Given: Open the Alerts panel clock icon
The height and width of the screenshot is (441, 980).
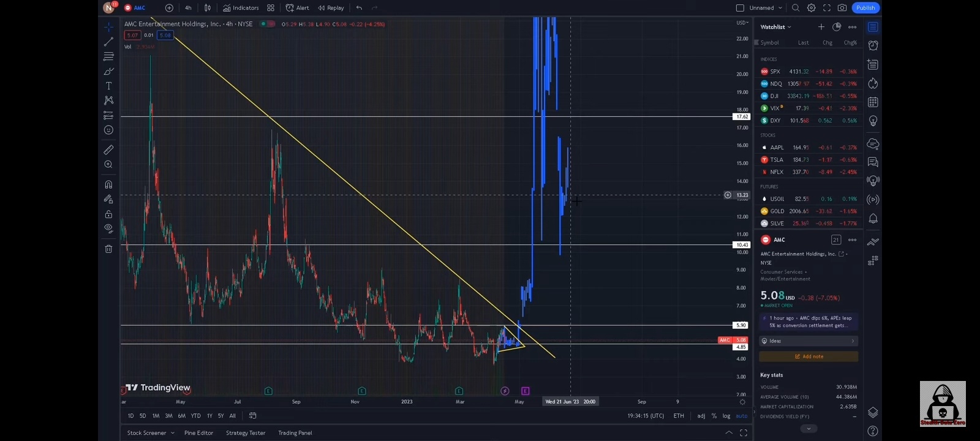Looking at the screenshot, I should tap(873, 46).
